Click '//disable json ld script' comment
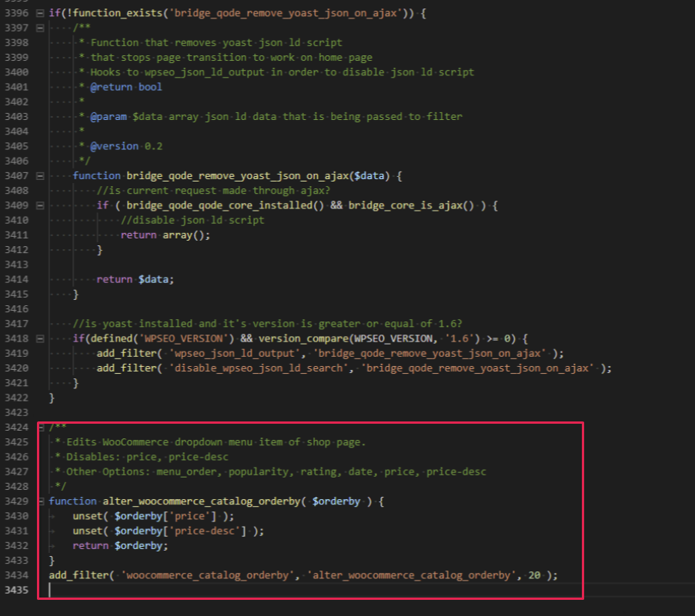This screenshot has height=616, width=695. 192,220
